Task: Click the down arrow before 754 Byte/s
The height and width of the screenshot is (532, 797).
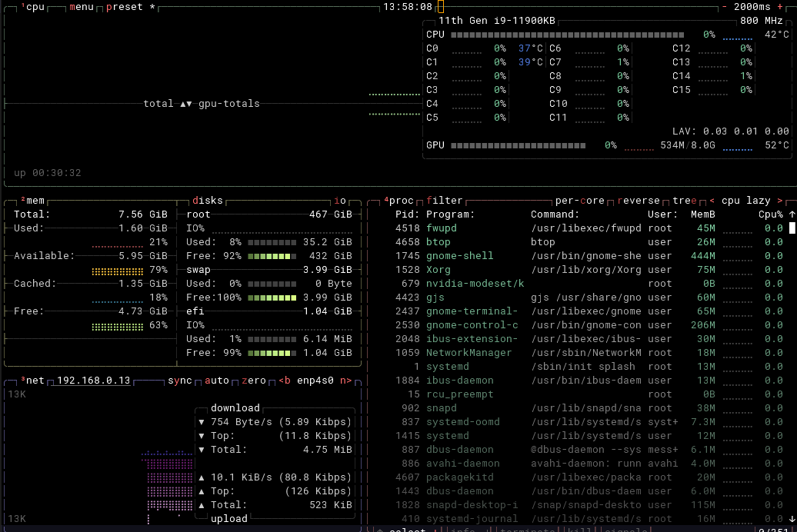Action: point(202,422)
